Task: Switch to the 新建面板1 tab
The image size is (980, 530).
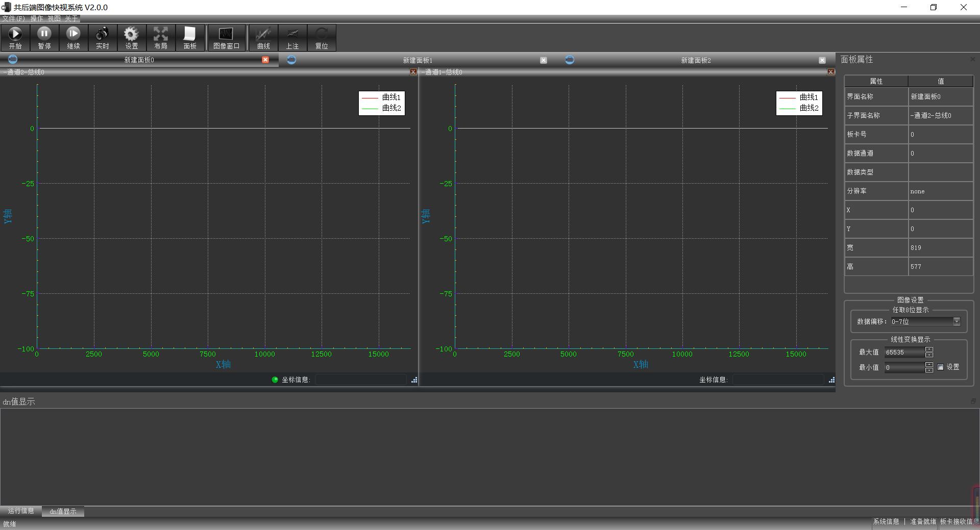Action: pos(418,60)
